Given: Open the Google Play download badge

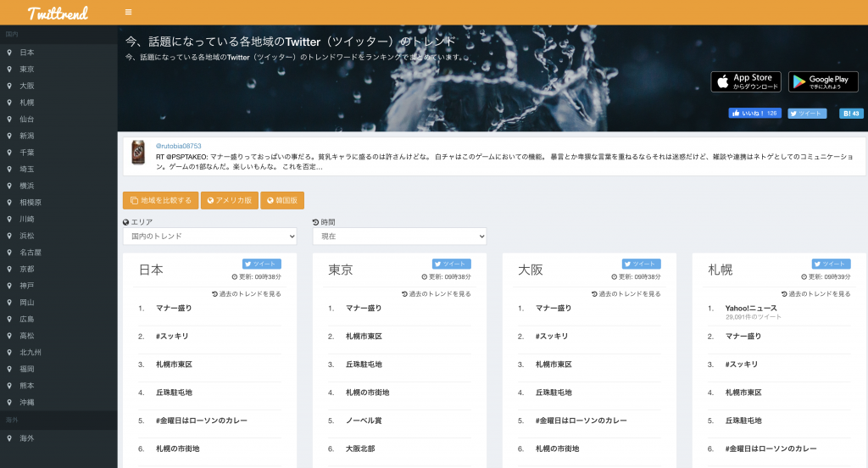Looking at the screenshot, I should point(823,82).
